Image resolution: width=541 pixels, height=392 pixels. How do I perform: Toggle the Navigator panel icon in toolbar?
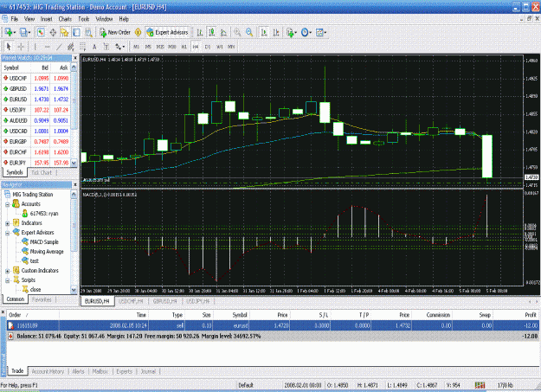65,32
